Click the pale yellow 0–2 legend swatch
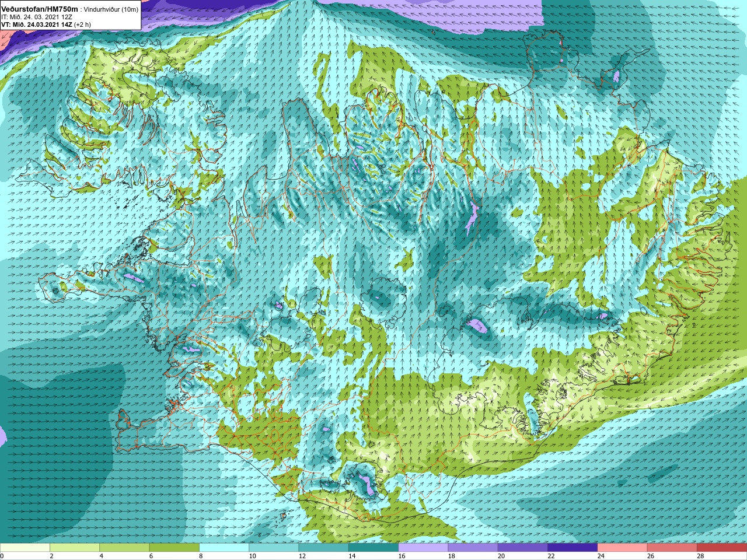 (x=25, y=548)
